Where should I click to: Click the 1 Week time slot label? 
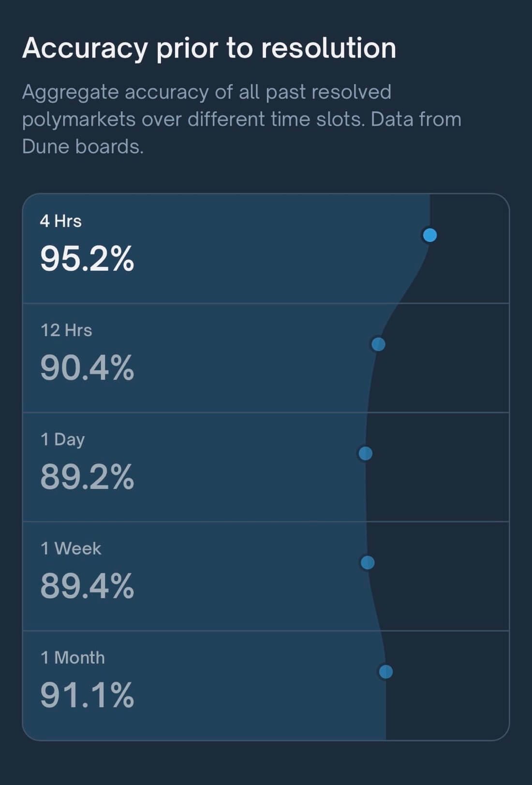point(71,548)
